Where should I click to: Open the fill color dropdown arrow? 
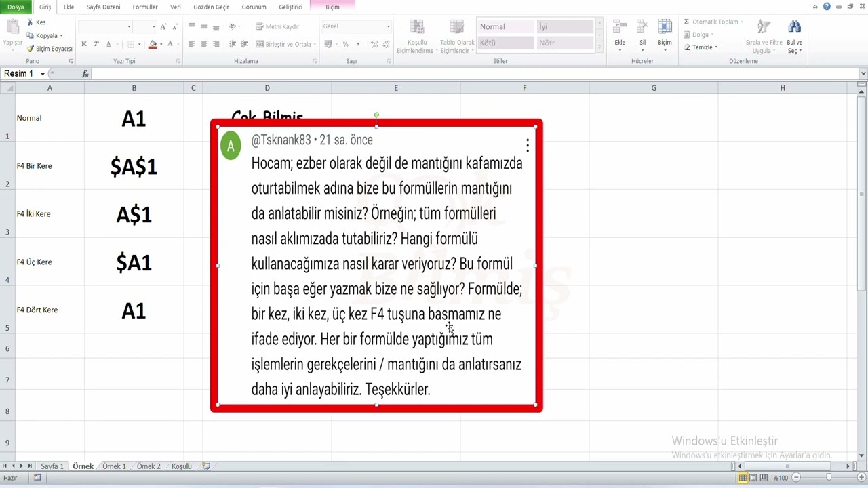point(161,44)
